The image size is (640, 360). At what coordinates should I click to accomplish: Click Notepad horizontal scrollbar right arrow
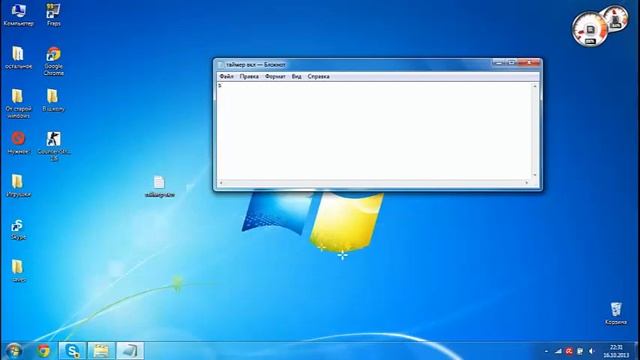click(527, 183)
